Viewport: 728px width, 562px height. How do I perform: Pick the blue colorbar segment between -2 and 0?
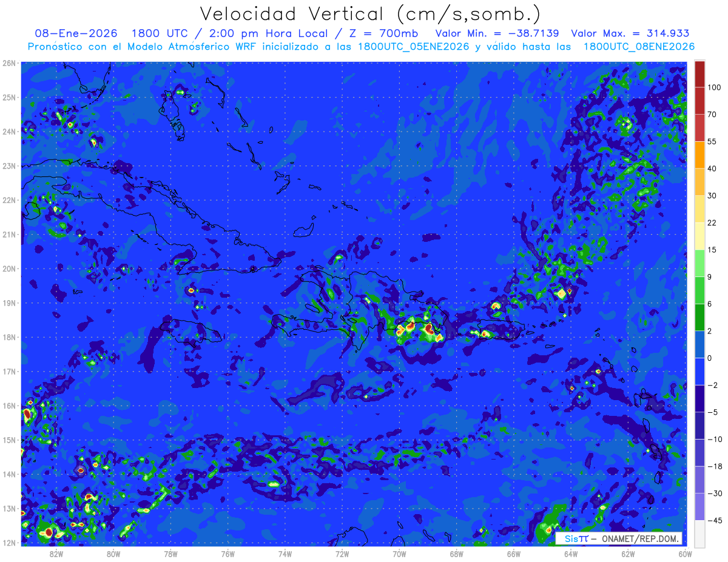(700, 372)
